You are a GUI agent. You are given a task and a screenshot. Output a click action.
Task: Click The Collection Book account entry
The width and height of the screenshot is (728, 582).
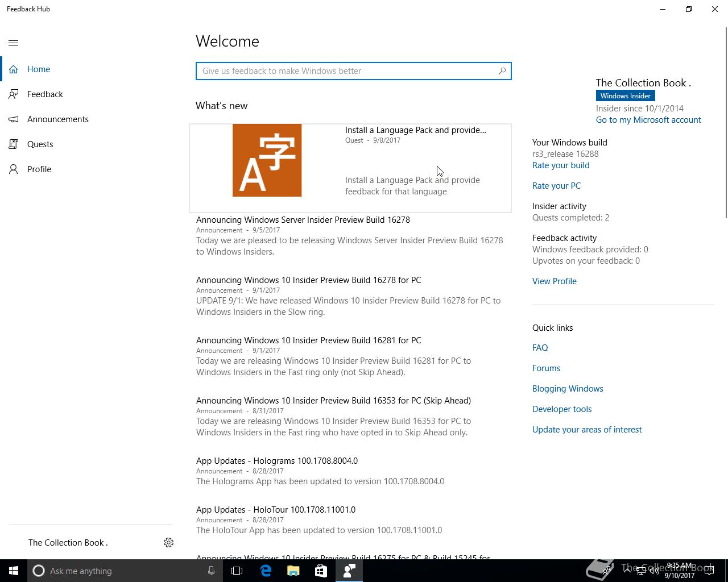(68, 543)
